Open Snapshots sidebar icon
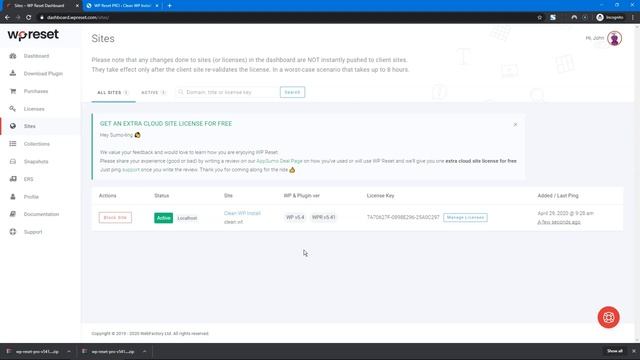This screenshot has height=360, width=640. (x=13, y=161)
